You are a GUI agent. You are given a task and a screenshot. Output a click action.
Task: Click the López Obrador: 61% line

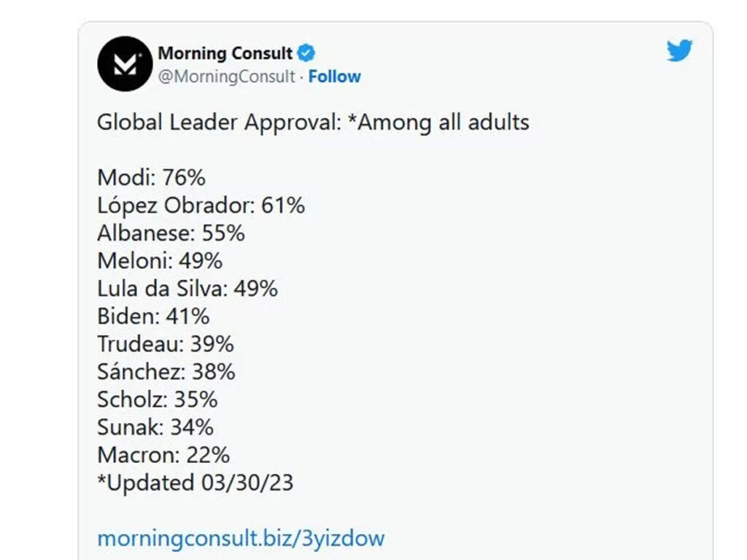pos(201,206)
